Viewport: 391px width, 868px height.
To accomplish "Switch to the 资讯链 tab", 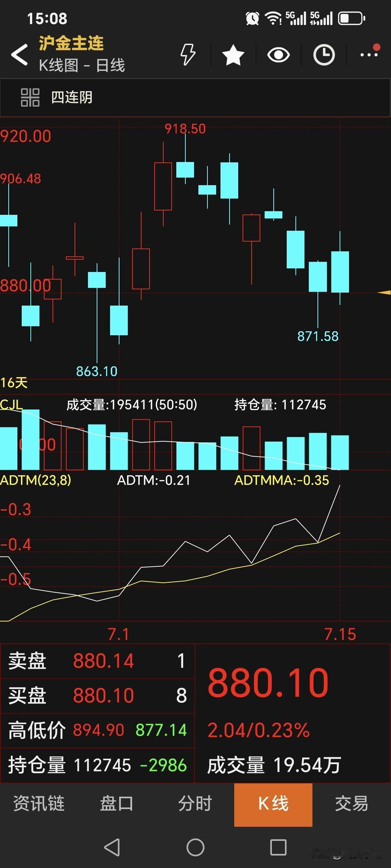I will tap(39, 804).
